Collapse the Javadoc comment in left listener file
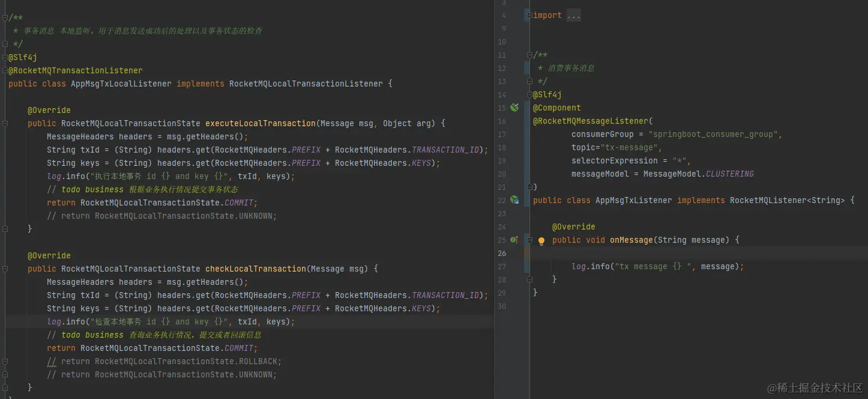This screenshot has width=868, height=399. (5, 18)
